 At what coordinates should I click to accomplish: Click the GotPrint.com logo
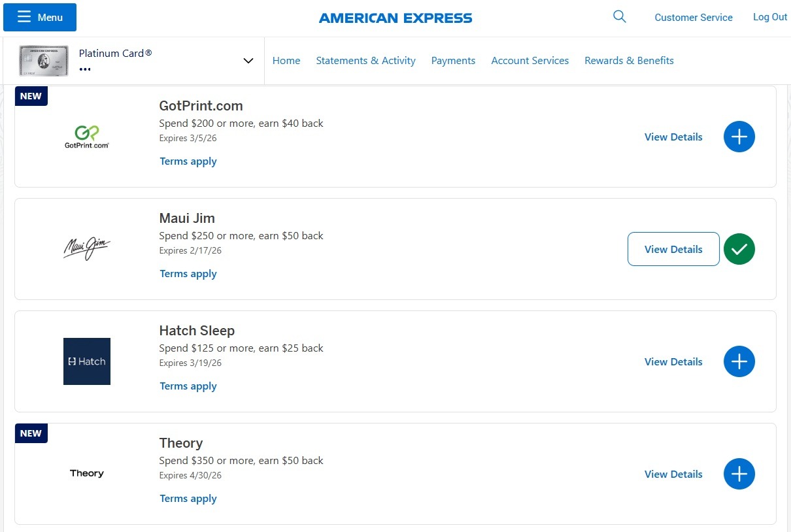87,137
